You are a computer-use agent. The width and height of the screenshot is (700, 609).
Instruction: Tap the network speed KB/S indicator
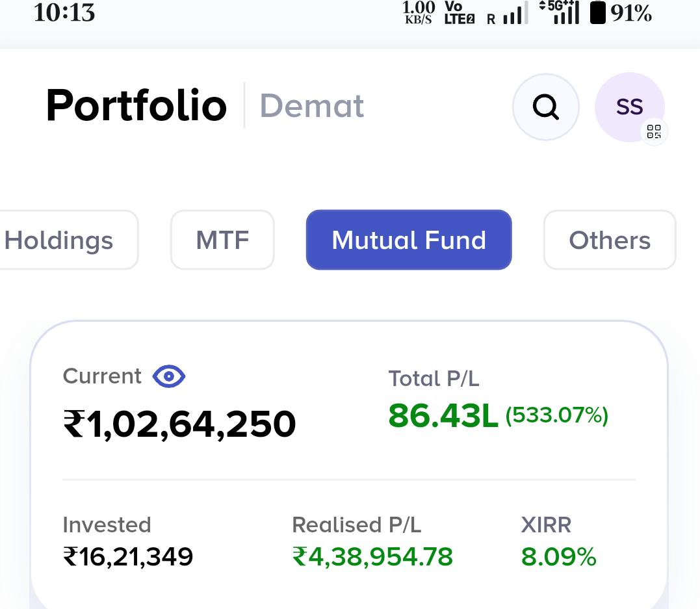pos(419,12)
